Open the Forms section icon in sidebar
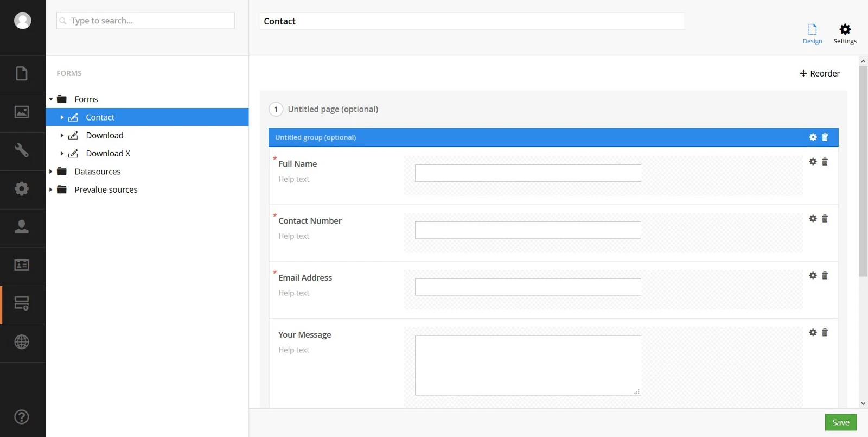Screen dimensions: 868x437 22,303
